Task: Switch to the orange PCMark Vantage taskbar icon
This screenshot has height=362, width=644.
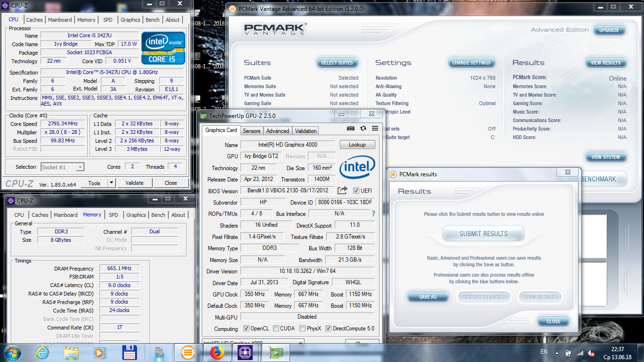Action: pos(188,353)
